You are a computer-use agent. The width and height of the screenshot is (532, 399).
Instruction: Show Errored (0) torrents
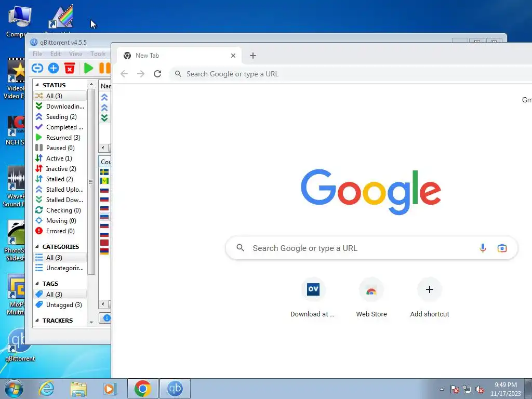pyautogui.click(x=60, y=231)
